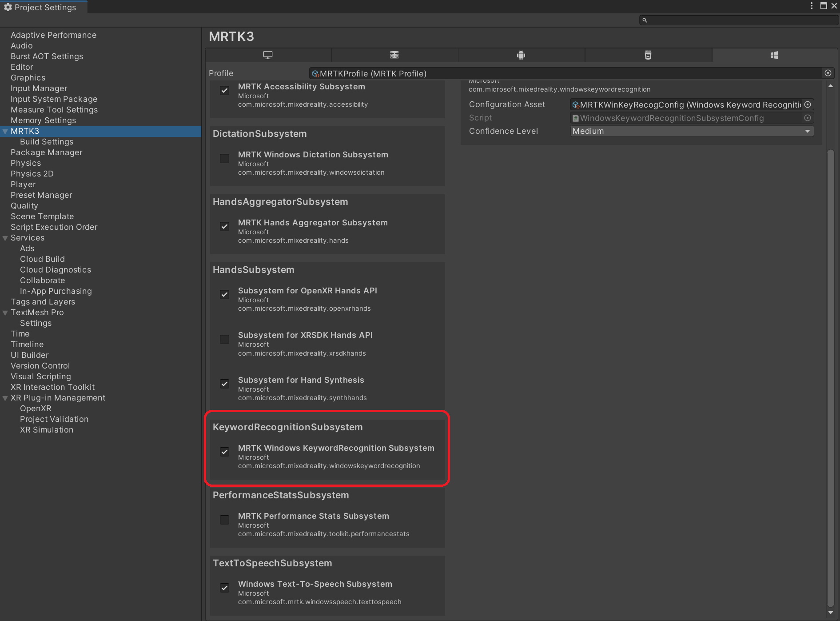
Task: Click the MRTKProfile asset icon
Action: point(315,74)
